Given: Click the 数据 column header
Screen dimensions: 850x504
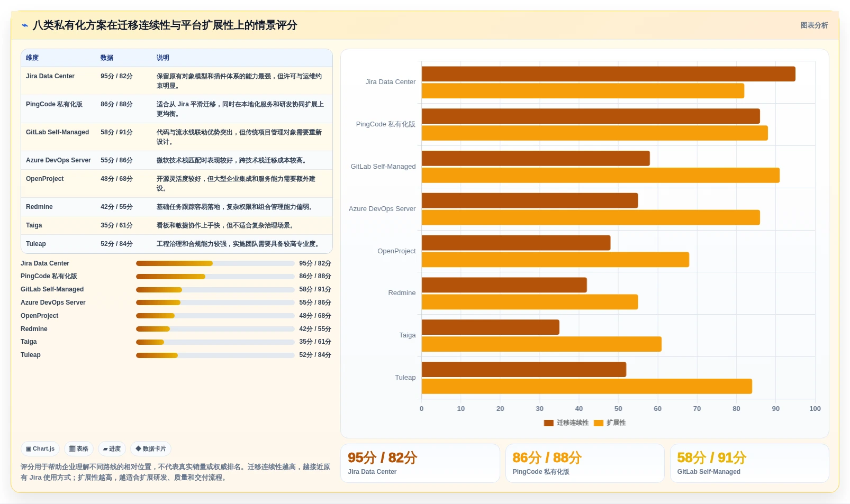Looking at the screenshot, I should (107, 58).
